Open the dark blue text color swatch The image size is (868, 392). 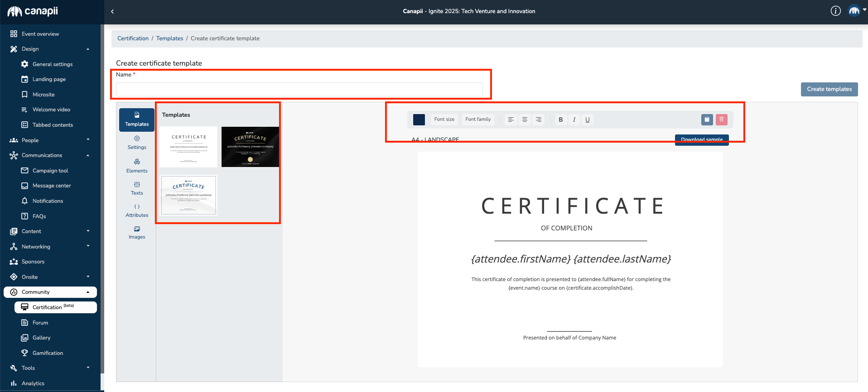pos(419,120)
